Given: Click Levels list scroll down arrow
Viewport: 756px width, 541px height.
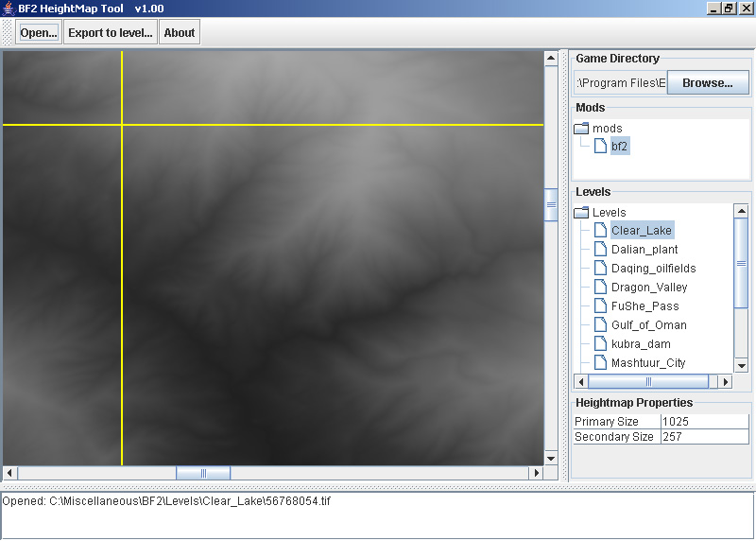Looking at the screenshot, I should [x=741, y=366].
